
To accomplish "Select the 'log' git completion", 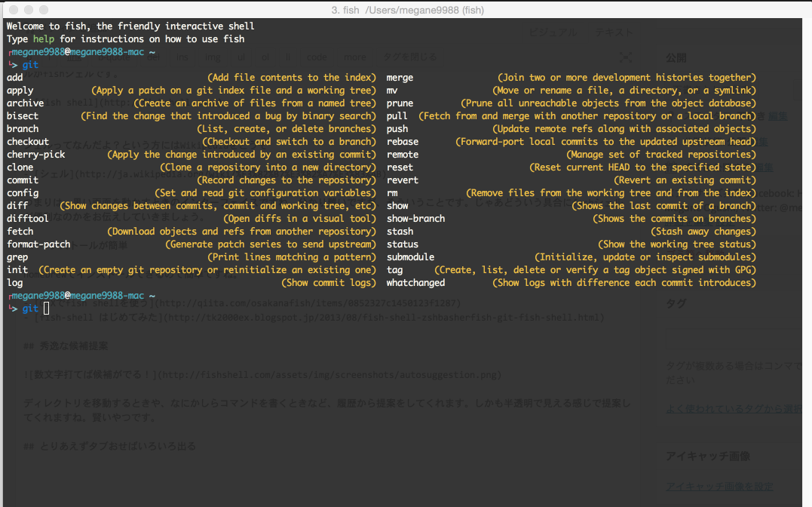I will coord(14,283).
